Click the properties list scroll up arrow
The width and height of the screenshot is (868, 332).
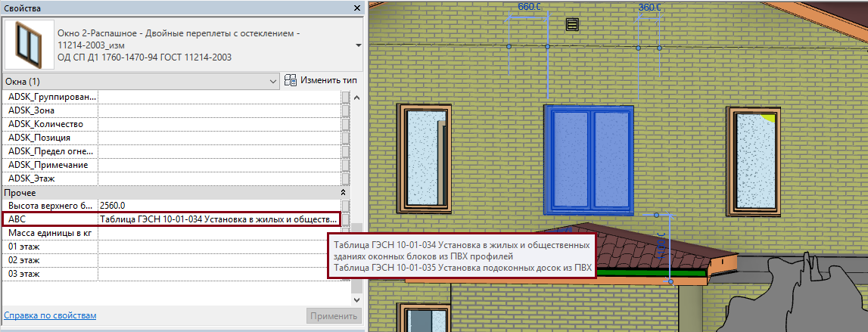point(356,97)
